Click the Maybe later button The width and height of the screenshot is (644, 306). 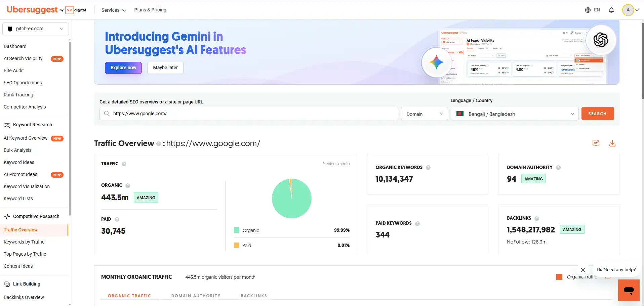point(165,68)
